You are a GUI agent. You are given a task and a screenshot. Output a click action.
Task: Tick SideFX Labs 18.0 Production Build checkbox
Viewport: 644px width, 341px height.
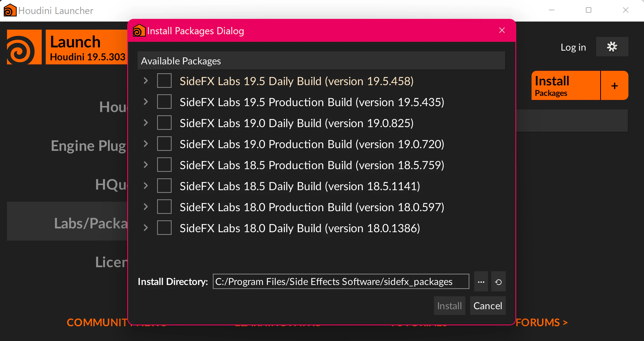tap(164, 207)
